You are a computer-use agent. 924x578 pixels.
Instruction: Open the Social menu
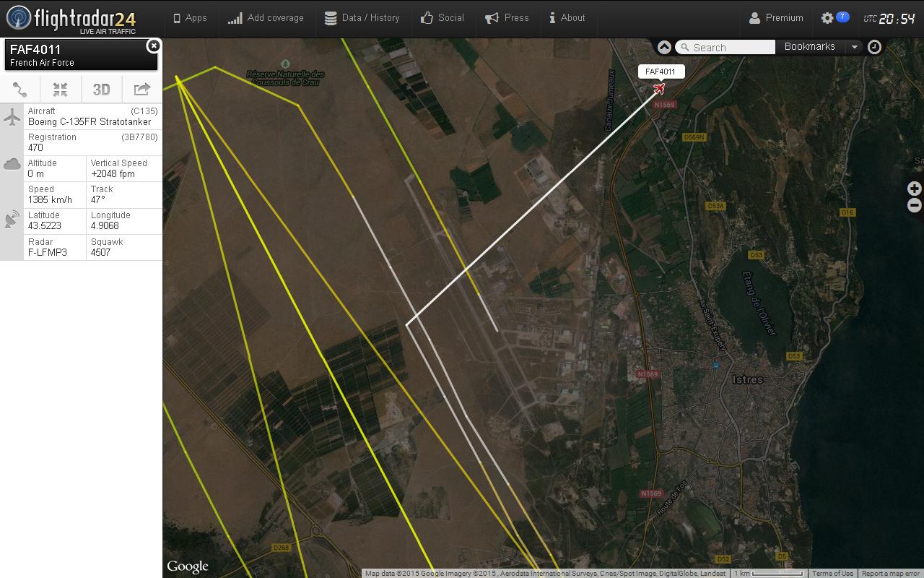click(443, 18)
